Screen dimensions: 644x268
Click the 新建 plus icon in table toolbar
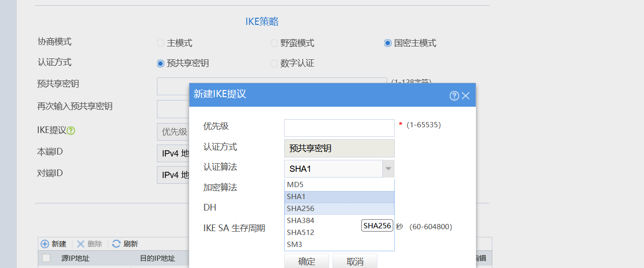pyautogui.click(x=45, y=244)
